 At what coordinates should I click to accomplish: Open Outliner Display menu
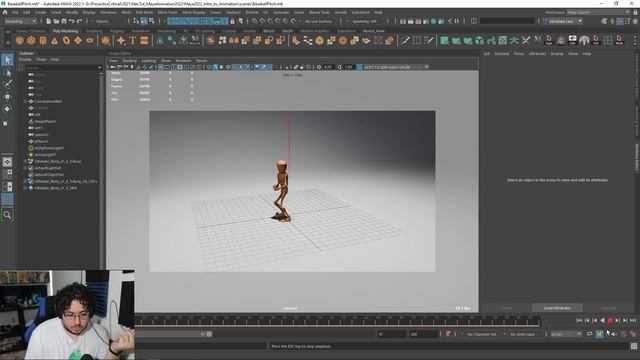click(25, 60)
